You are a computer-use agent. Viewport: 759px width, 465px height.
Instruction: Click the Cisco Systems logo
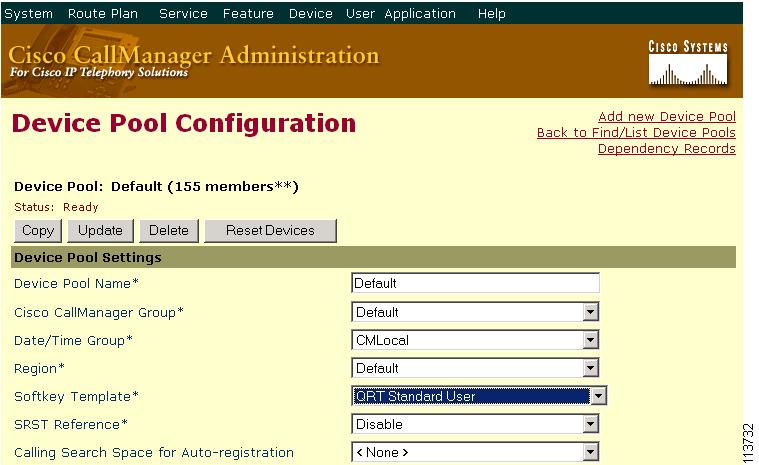[688, 63]
